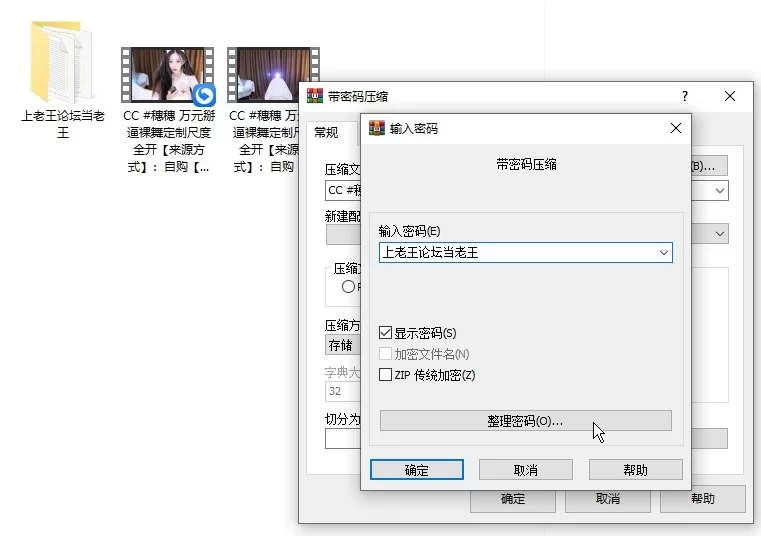761x536 pixels.
Task: Click the browse (B)... button in background window
Action: click(709, 166)
